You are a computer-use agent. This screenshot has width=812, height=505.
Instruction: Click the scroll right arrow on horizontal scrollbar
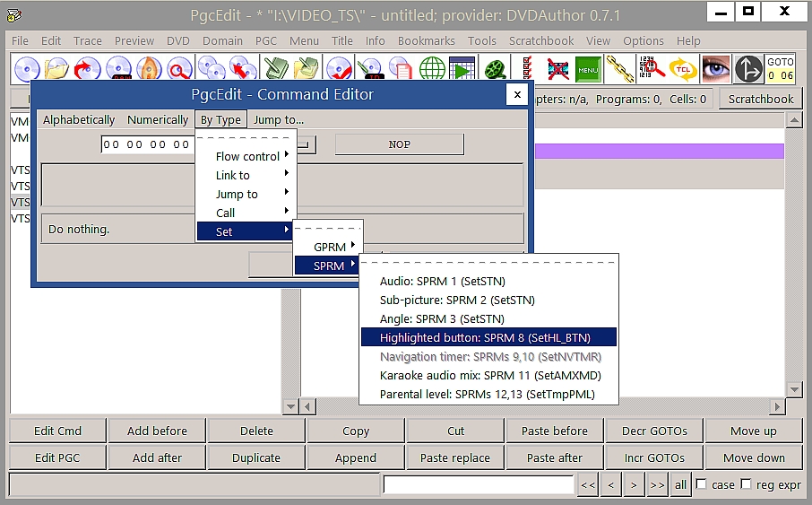click(x=777, y=406)
